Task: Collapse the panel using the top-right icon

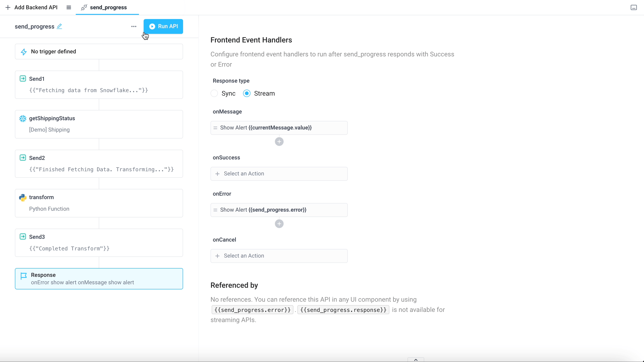Action: tap(634, 7)
